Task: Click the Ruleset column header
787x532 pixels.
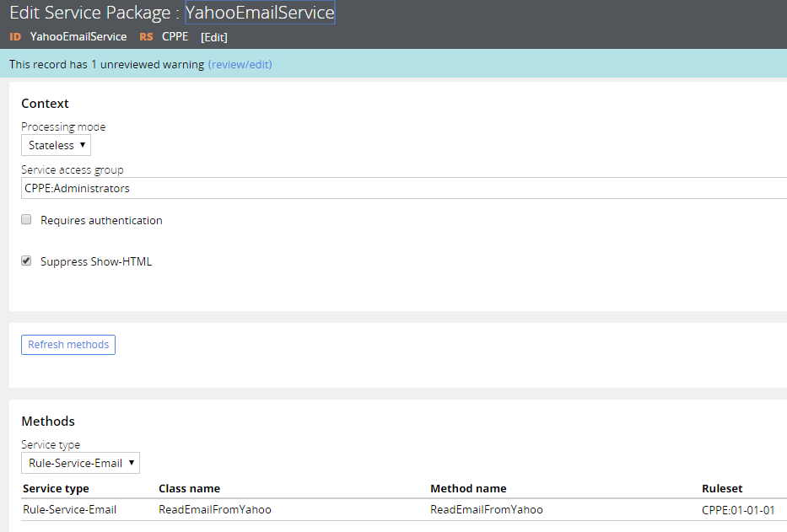Action: click(722, 489)
